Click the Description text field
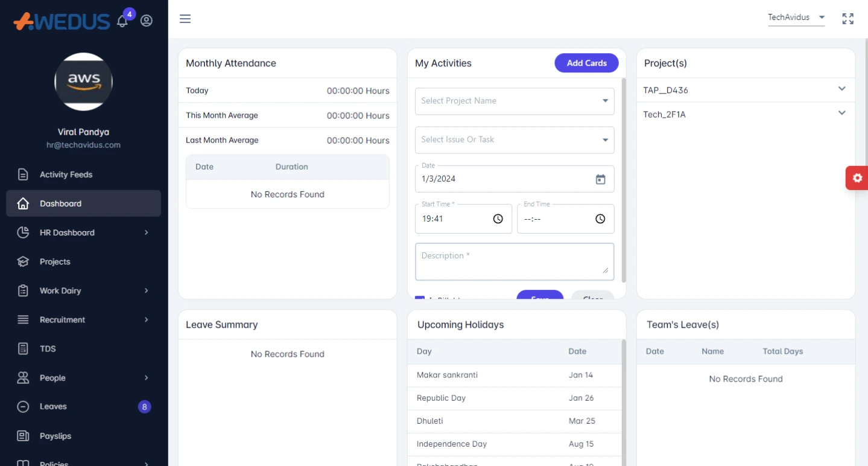This screenshot has height=466, width=868. pos(514,262)
